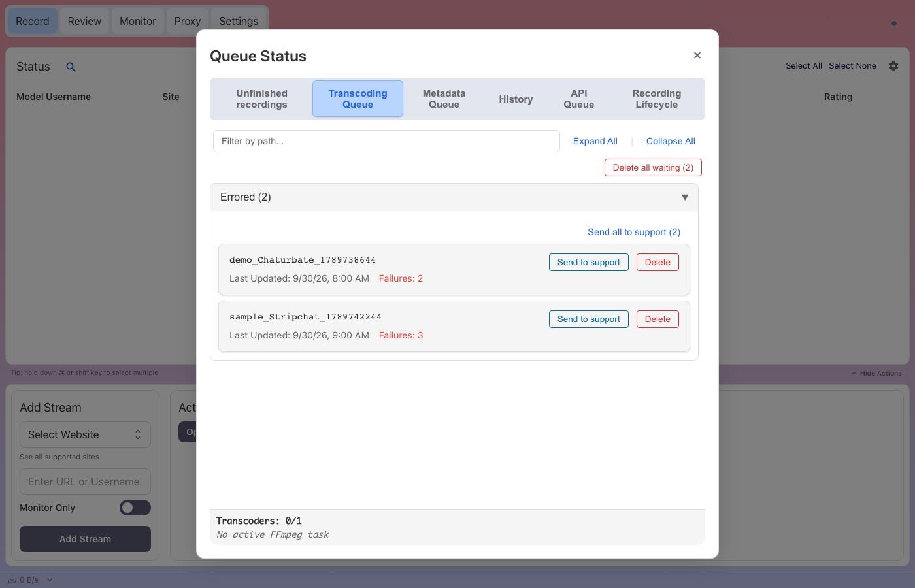Click the download speed icon in status bar
Screen dimensions: 915x588
[x=12, y=580]
